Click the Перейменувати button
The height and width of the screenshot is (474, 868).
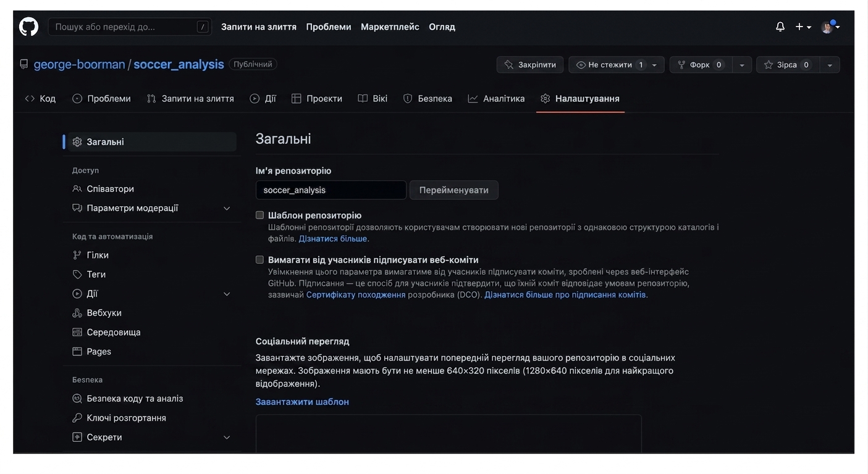coord(454,190)
